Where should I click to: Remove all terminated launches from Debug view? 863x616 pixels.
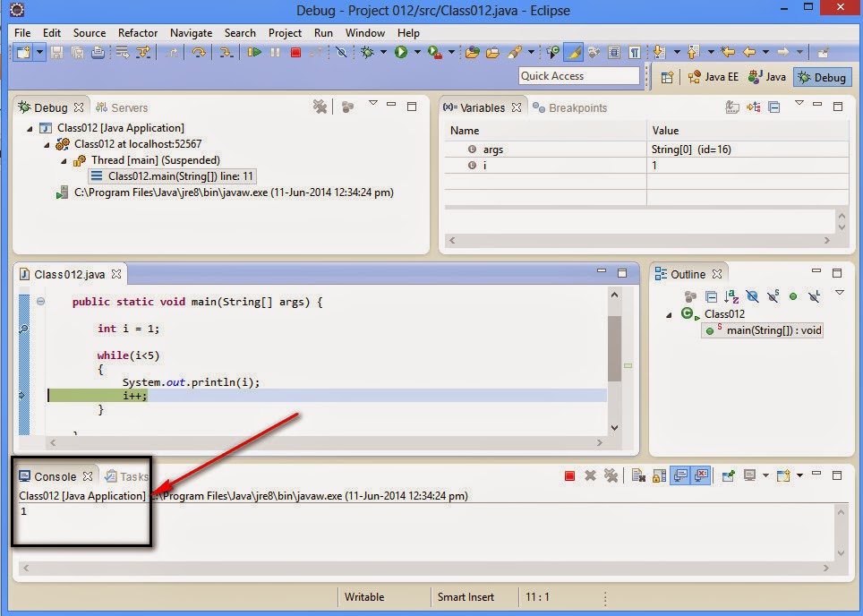click(x=320, y=107)
